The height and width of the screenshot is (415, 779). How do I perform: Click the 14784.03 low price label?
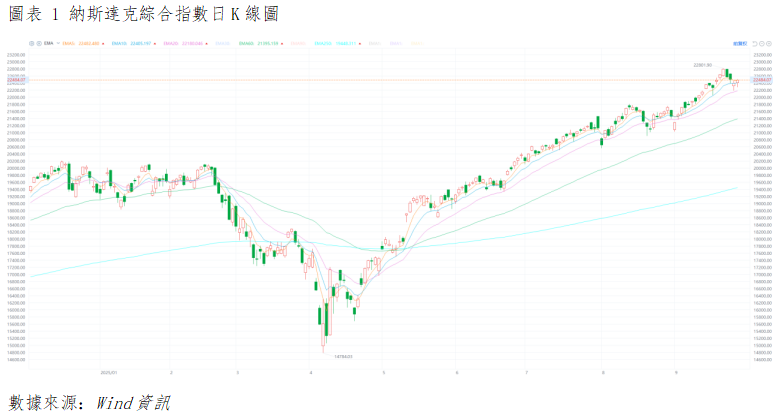pos(342,356)
